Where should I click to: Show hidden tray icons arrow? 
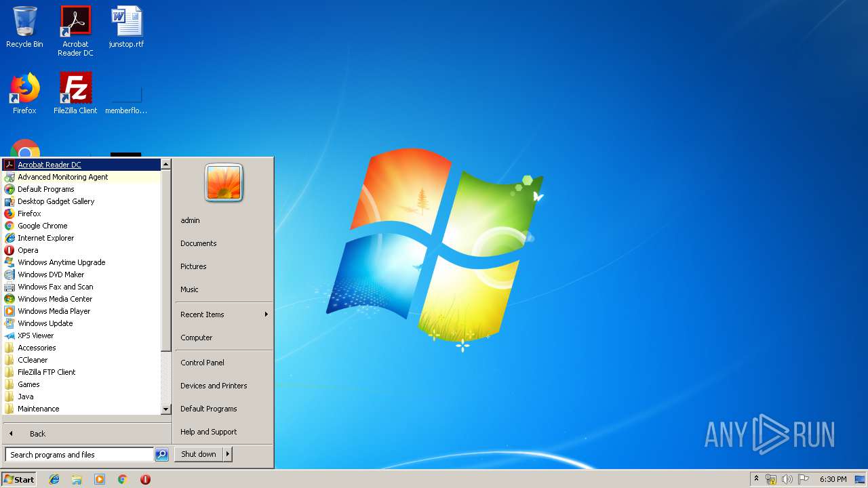[x=756, y=479]
